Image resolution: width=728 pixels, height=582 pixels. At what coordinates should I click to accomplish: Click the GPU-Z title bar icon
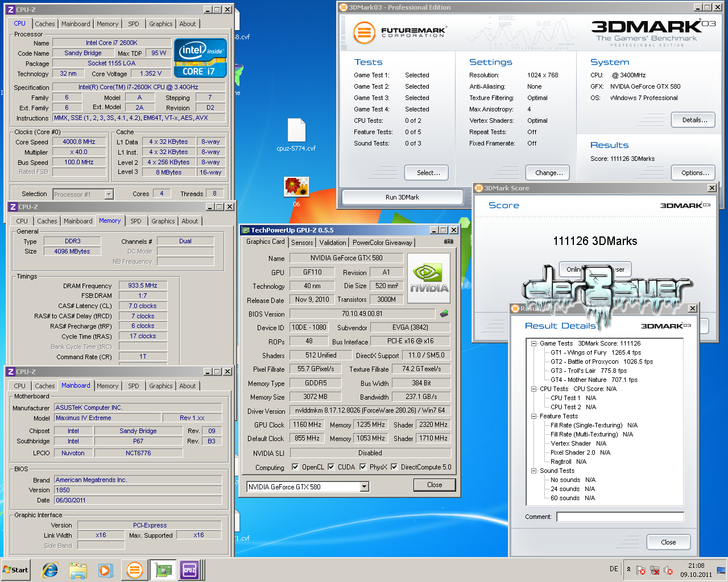coord(246,230)
